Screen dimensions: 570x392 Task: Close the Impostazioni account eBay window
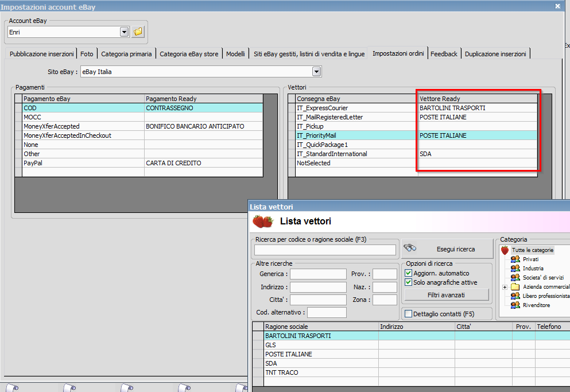tap(557, 6)
